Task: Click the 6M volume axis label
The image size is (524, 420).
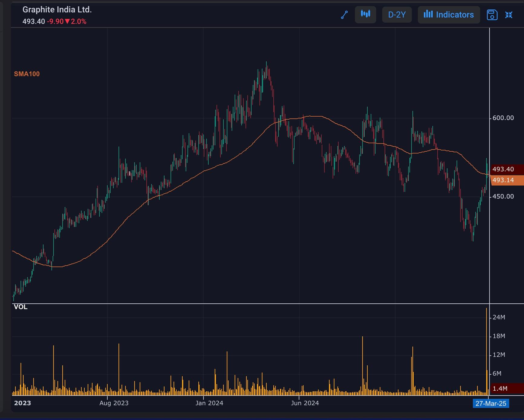Action: [x=497, y=373]
